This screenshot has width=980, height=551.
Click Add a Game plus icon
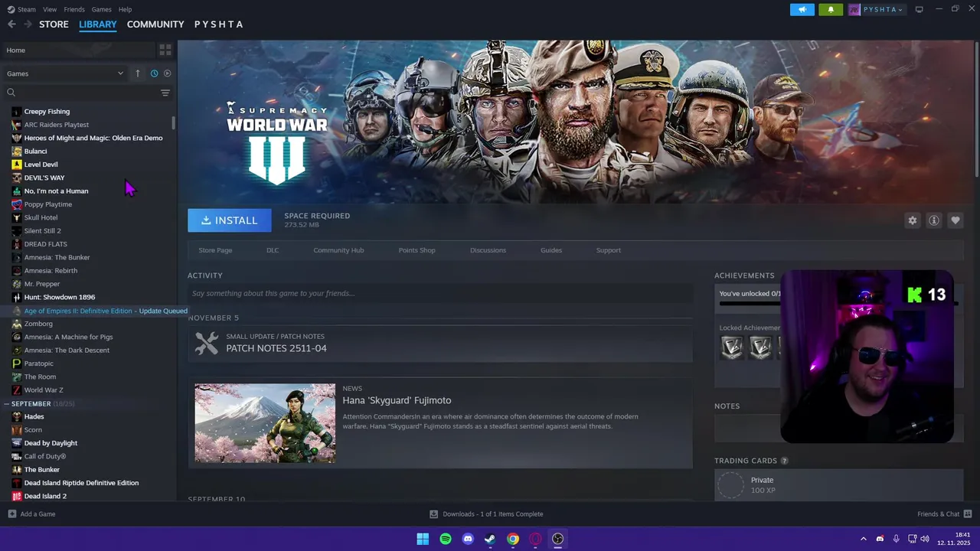click(11, 514)
